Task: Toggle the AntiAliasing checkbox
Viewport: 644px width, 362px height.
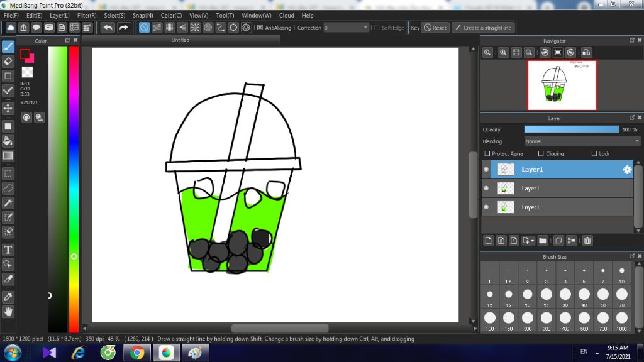Action: tap(260, 28)
